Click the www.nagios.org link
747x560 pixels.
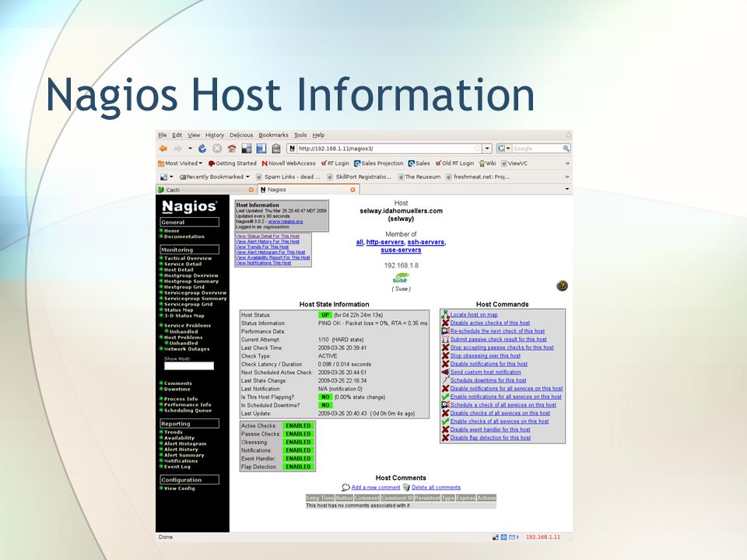[286, 222]
